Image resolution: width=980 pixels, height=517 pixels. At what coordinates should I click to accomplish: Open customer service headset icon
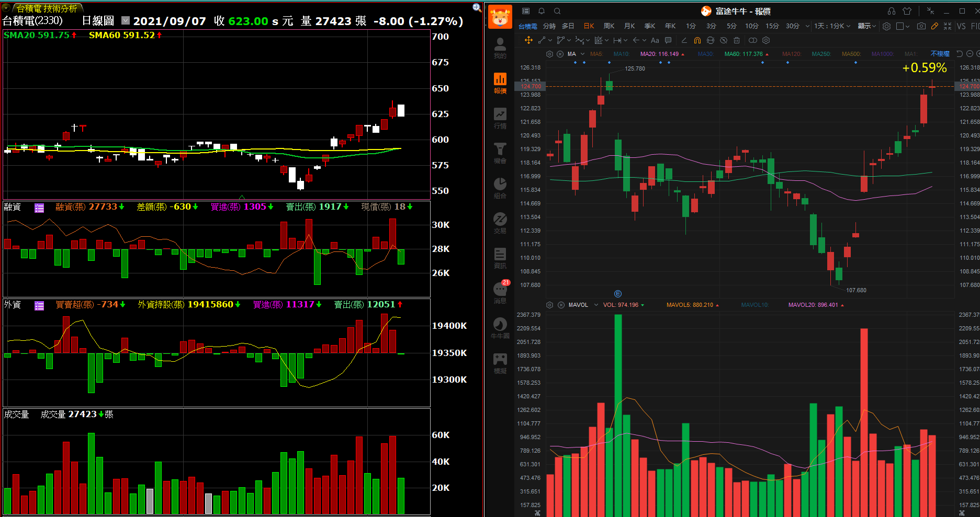(x=892, y=11)
